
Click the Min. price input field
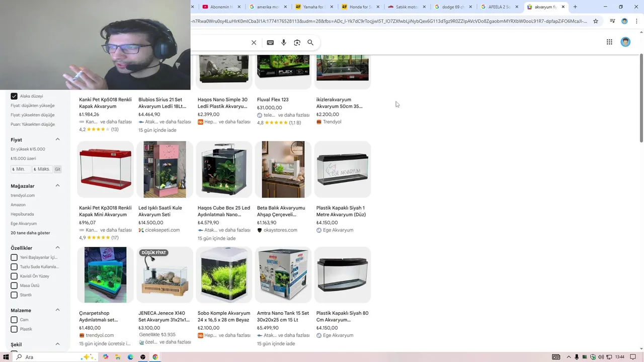[x=21, y=169]
